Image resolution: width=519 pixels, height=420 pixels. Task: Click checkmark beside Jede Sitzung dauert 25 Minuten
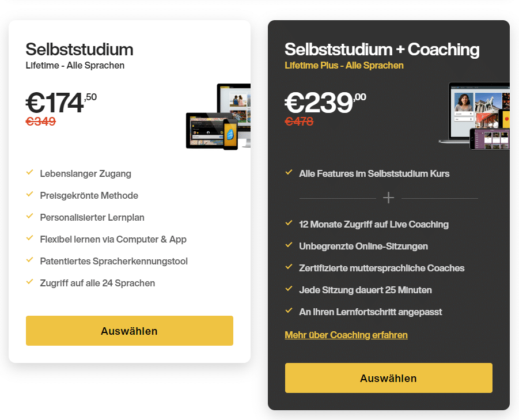point(289,289)
